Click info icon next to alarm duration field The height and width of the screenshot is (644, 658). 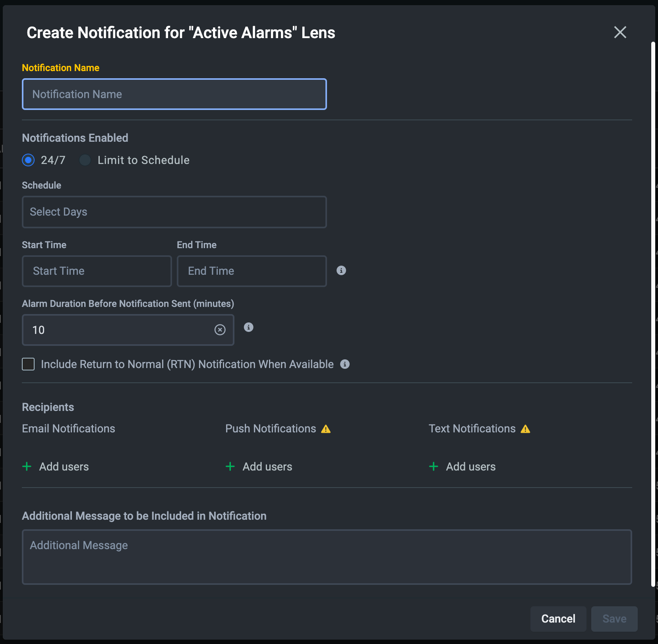[248, 327]
